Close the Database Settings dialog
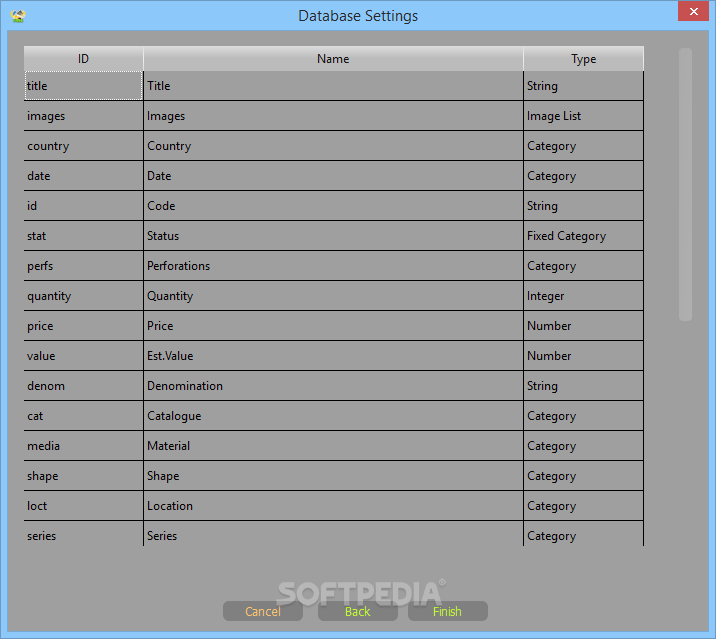Viewport: 716px width, 639px height. [x=693, y=11]
